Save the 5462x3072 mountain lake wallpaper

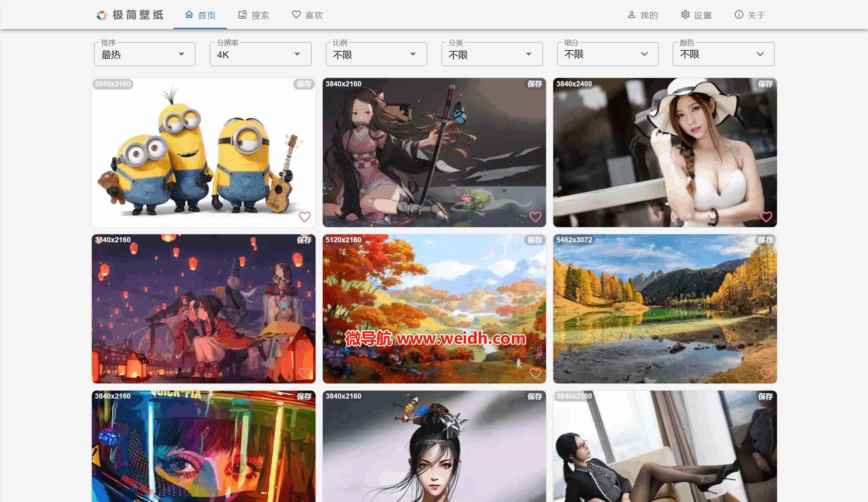765,240
